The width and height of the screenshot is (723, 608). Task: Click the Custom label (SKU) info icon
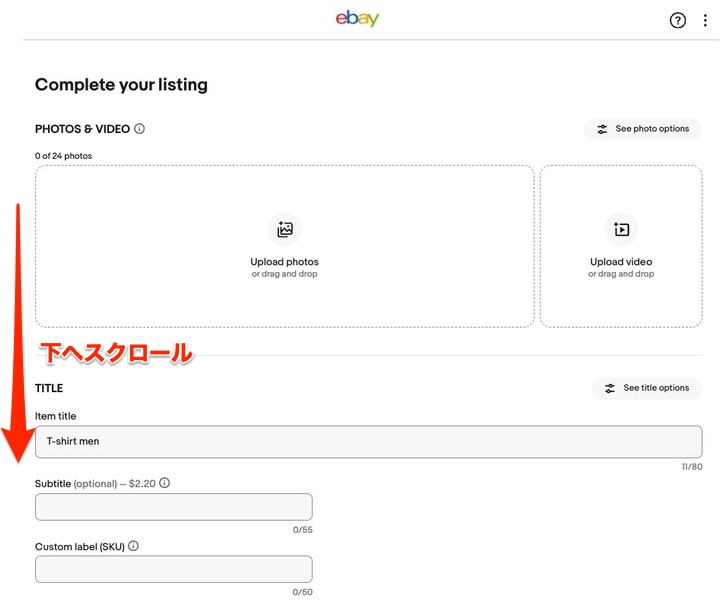(x=133, y=547)
